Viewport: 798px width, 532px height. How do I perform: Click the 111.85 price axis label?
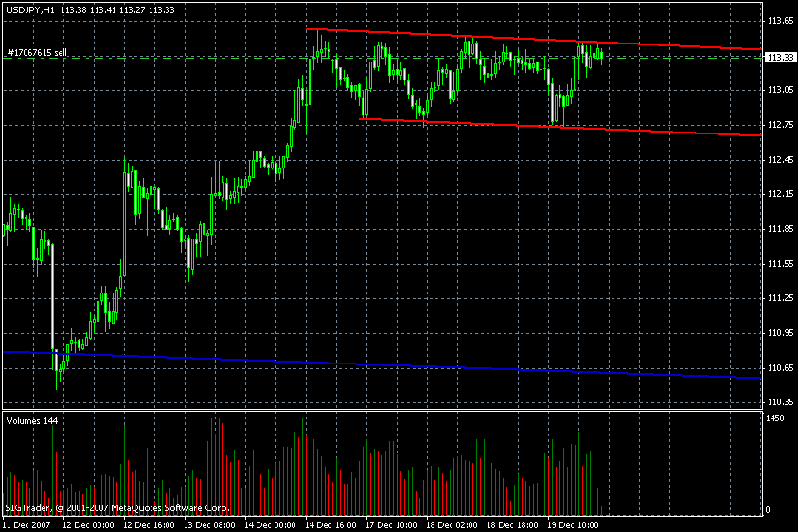click(x=780, y=229)
